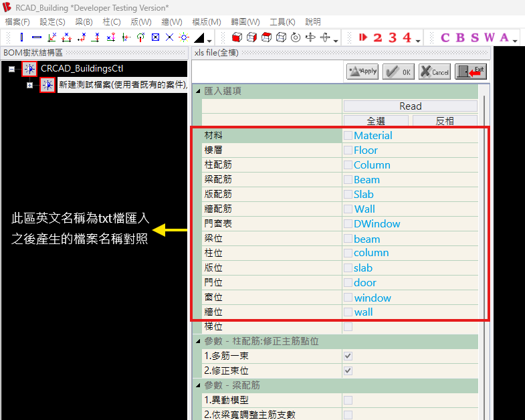This screenshot has height=420, width=525.
Task: Click the red number 2 toolbar icon
Action: pos(378,37)
